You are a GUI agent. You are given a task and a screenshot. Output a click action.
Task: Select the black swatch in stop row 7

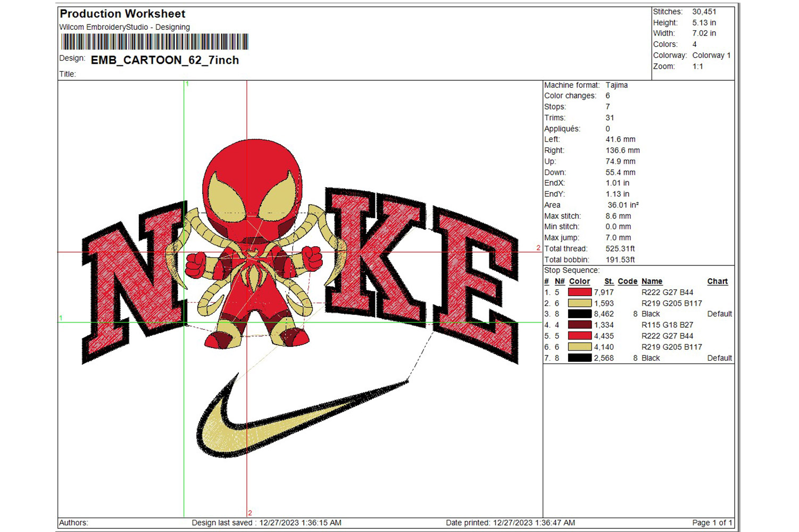[x=579, y=358]
